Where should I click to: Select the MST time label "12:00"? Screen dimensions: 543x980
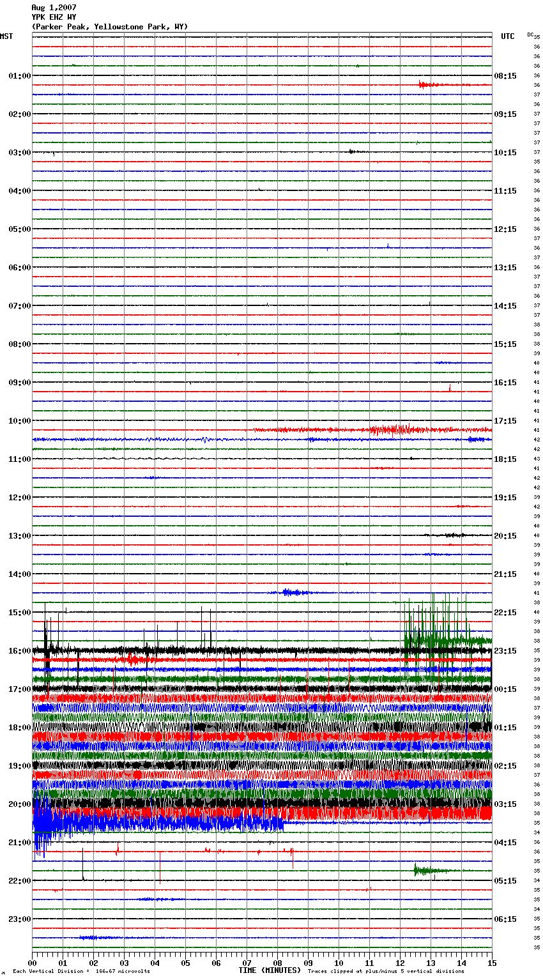click(x=20, y=498)
